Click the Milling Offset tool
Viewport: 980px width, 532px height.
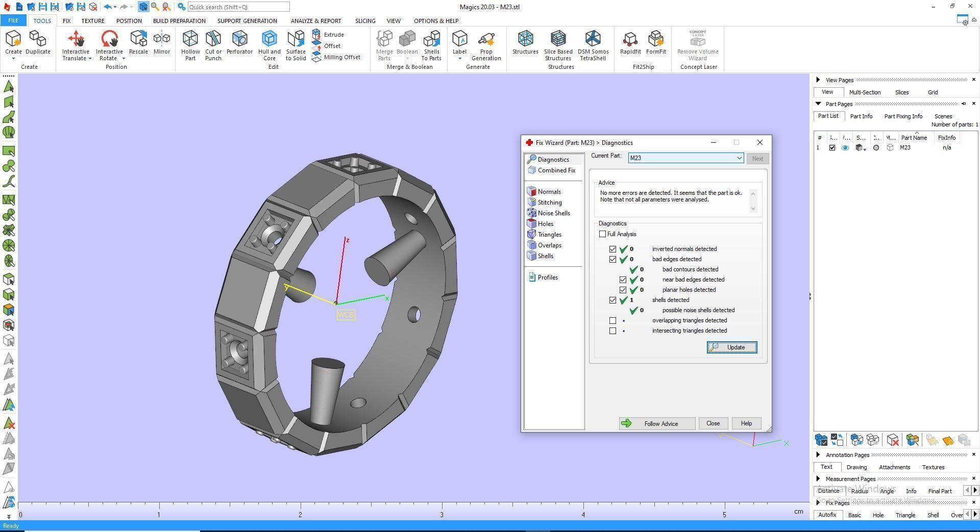pyautogui.click(x=336, y=57)
